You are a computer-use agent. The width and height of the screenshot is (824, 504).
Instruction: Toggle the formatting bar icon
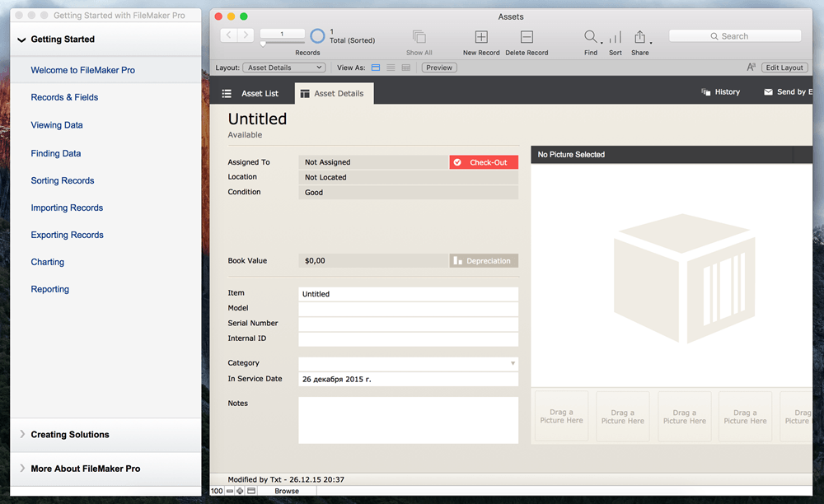tap(751, 68)
